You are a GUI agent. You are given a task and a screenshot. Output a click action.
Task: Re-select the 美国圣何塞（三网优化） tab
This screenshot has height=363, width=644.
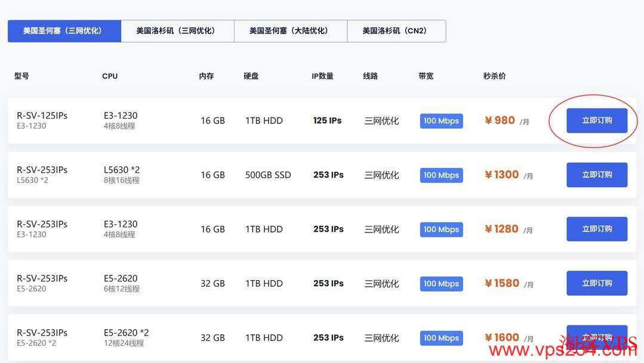64,31
